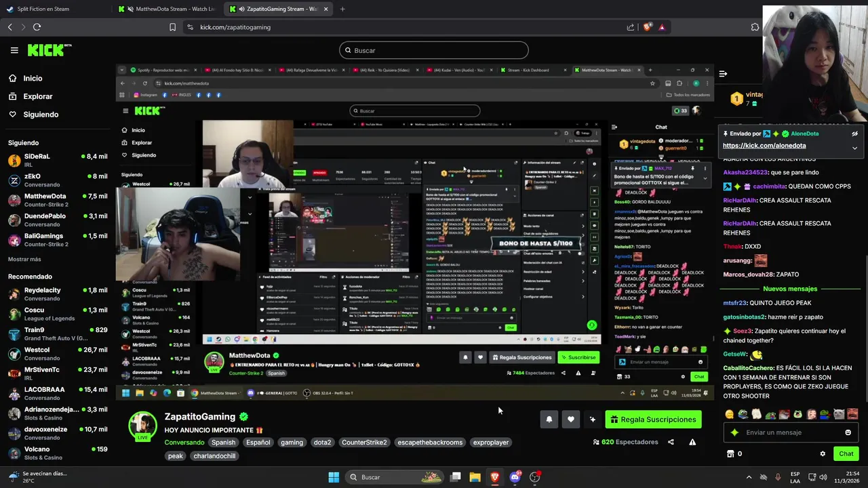868x488 pixels.
Task: Open the Brave browser taskbar icon
Action: [494, 477]
